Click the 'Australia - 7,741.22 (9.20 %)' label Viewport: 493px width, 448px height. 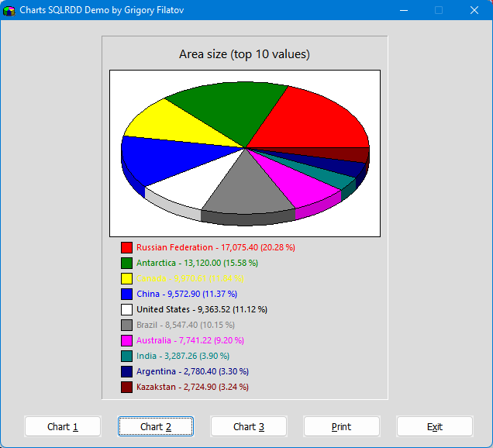coord(190,340)
